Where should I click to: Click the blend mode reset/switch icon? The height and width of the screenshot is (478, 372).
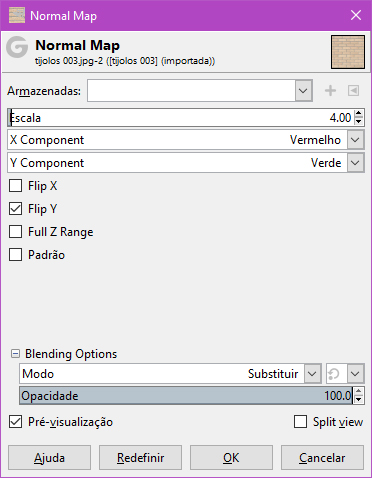click(x=334, y=374)
